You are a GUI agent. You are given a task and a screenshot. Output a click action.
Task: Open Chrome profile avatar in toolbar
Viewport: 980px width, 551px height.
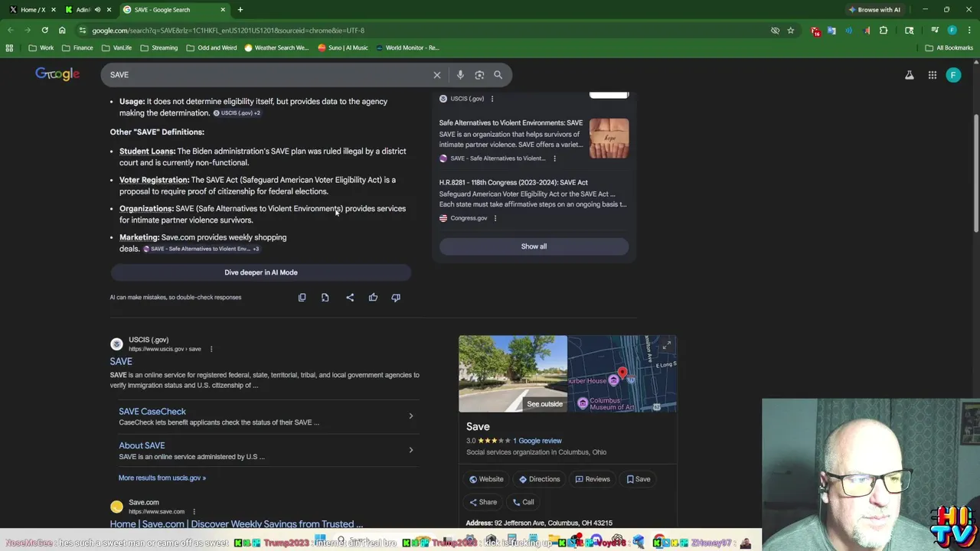[x=952, y=31]
